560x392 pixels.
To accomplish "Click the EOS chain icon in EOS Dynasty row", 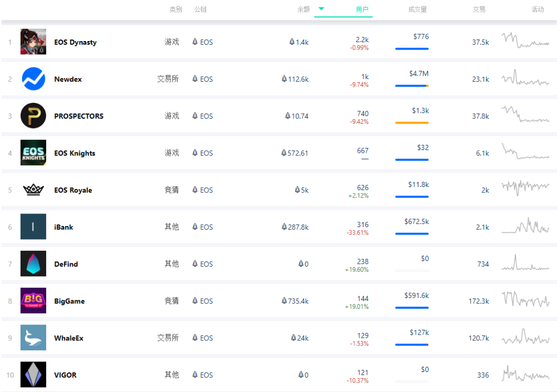I will [195, 42].
